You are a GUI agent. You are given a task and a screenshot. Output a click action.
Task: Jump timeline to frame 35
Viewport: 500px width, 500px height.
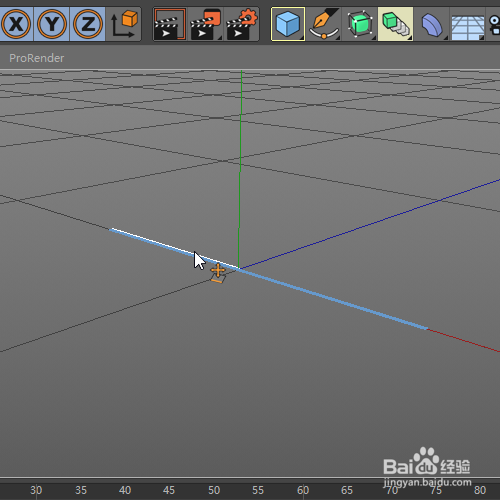81,490
